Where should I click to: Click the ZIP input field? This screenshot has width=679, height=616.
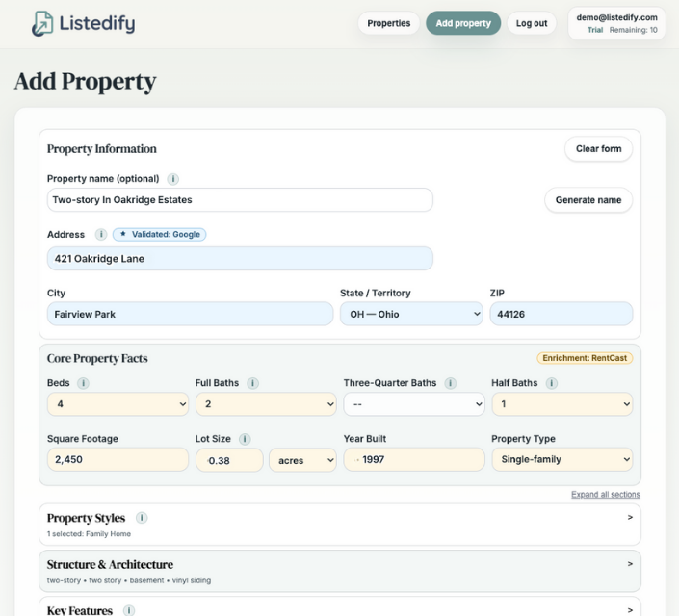click(561, 314)
